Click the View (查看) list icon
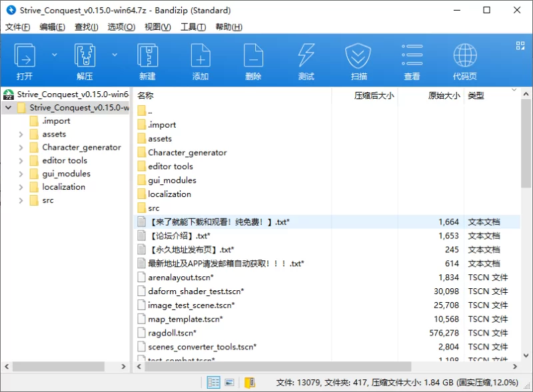The height and width of the screenshot is (392, 533). point(412,61)
